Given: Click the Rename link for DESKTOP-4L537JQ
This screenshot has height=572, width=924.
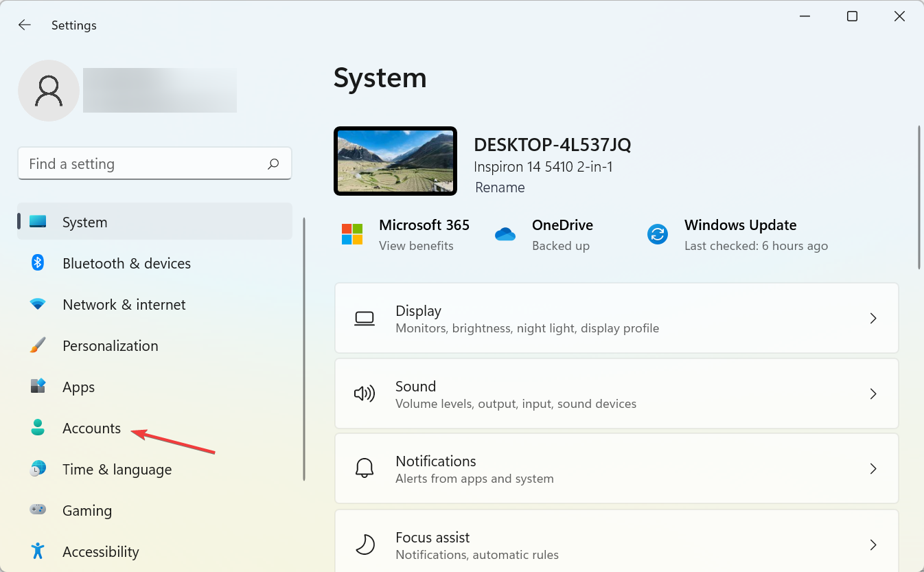Looking at the screenshot, I should coord(500,187).
